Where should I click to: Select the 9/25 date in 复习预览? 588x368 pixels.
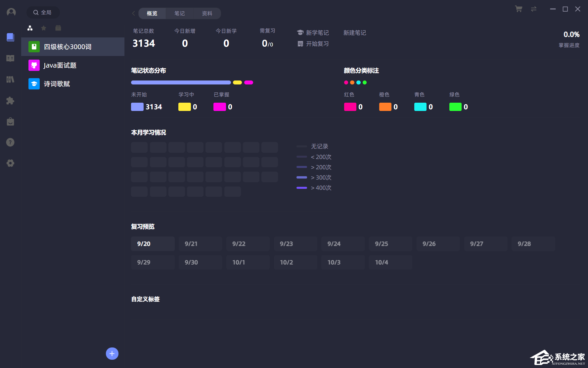(390, 243)
